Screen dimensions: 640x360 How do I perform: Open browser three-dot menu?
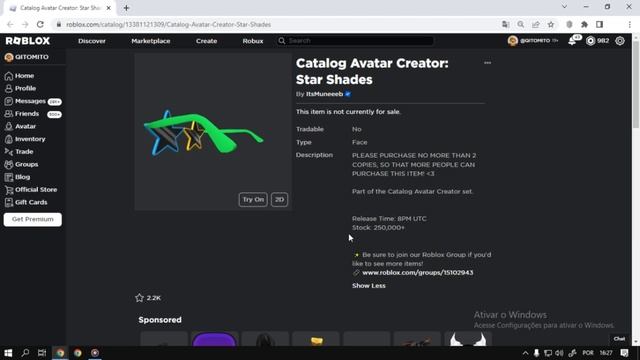click(629, 24)
